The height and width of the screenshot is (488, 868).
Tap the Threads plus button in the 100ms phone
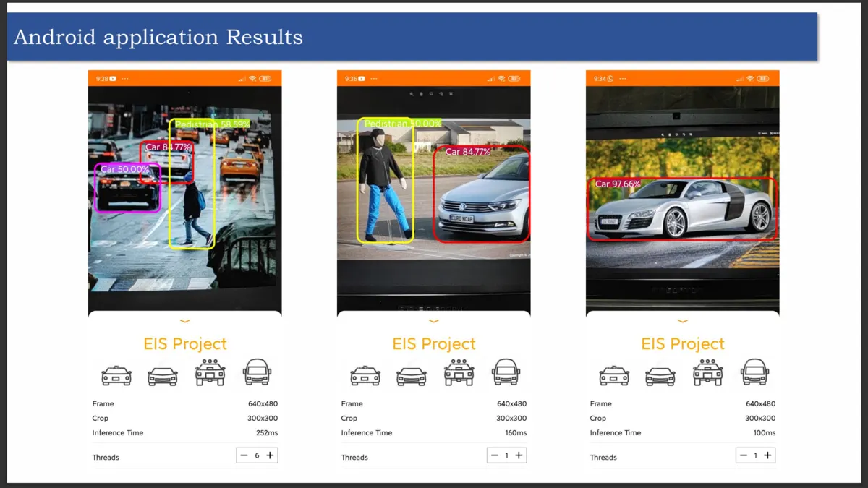[x=768, y=455]
